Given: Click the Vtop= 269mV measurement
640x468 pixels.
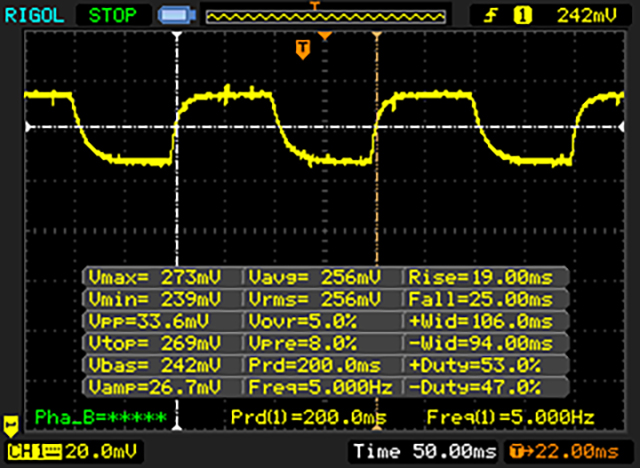Looking at the screenshot, I should point(155,344).
